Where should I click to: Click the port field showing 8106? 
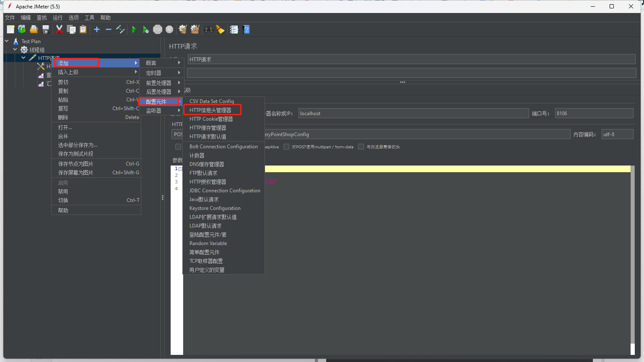594,114
